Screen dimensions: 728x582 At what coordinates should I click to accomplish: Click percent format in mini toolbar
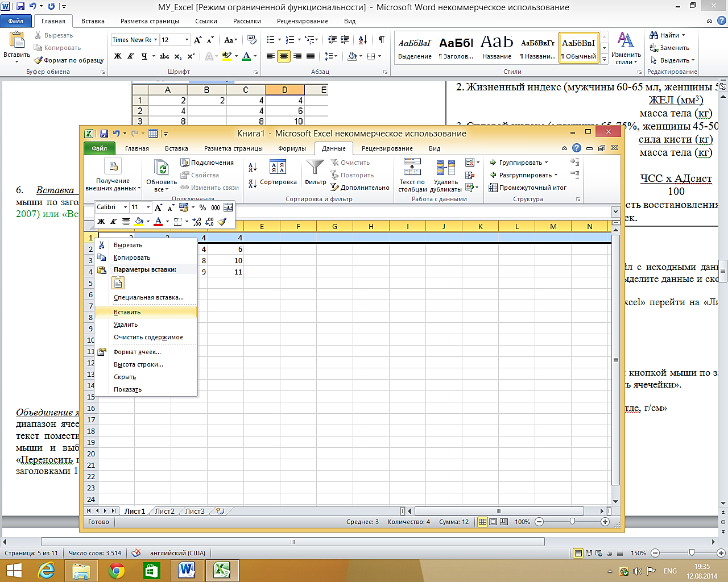click(x=202, y=207)
